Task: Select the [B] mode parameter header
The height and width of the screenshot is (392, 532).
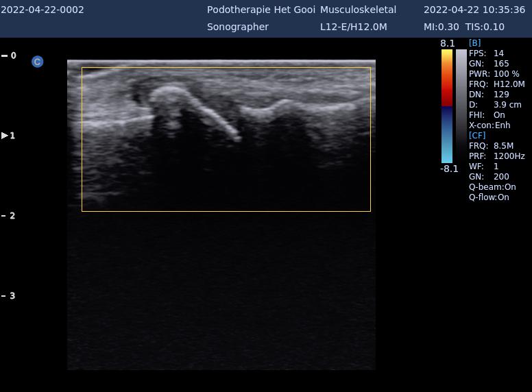Action: pyautogui.click(x=474, y=43)
